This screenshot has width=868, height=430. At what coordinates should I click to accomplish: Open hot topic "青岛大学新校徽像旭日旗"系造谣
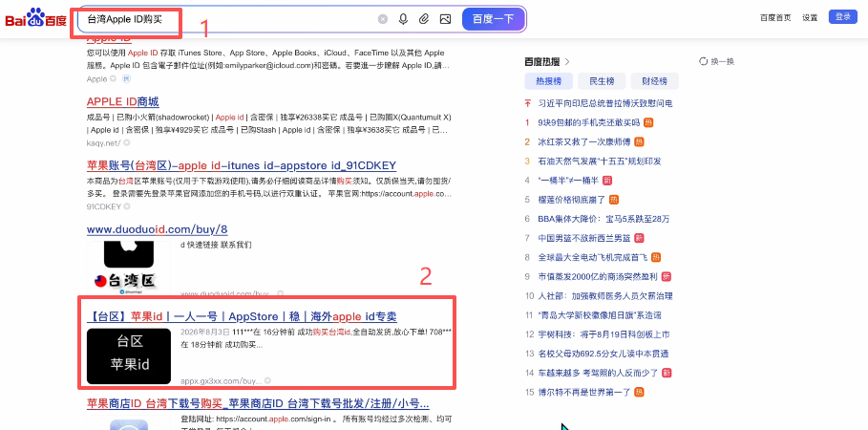click(x=600, y=315)
